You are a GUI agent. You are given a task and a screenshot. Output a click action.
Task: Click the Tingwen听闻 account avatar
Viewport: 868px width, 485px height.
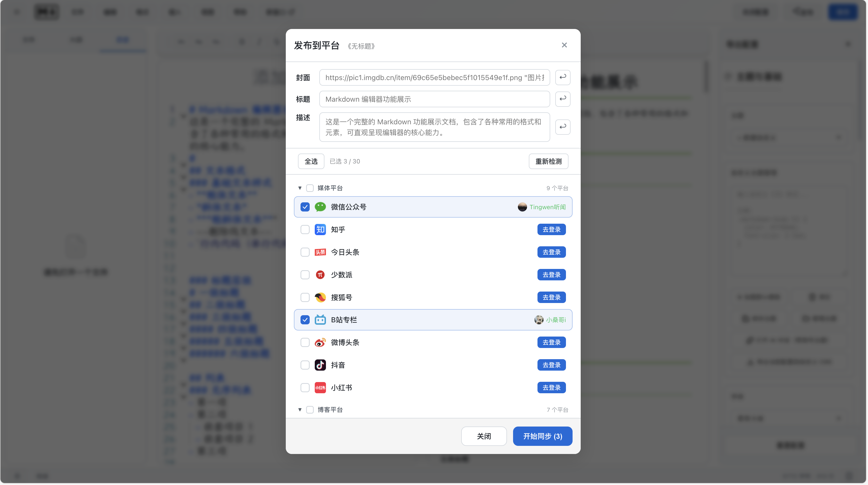pos(522,207)
